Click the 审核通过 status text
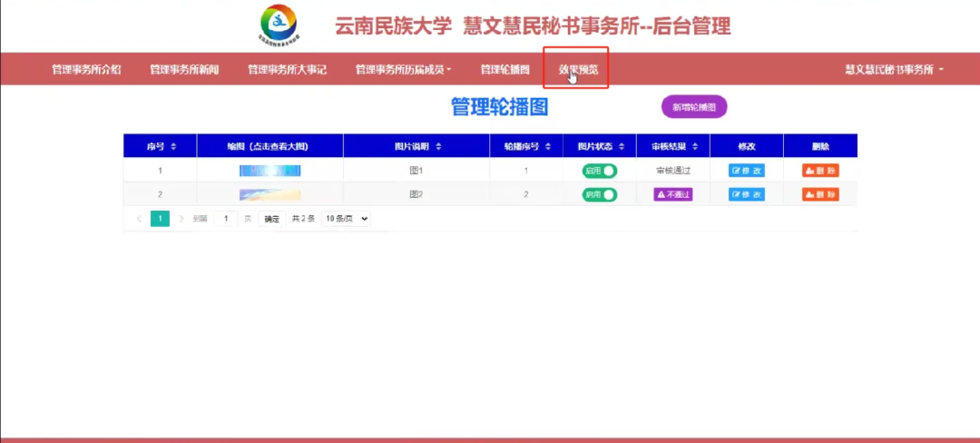The height and width of the screenshot is (443, 980). pyautogui.click(x=673, y=171)
